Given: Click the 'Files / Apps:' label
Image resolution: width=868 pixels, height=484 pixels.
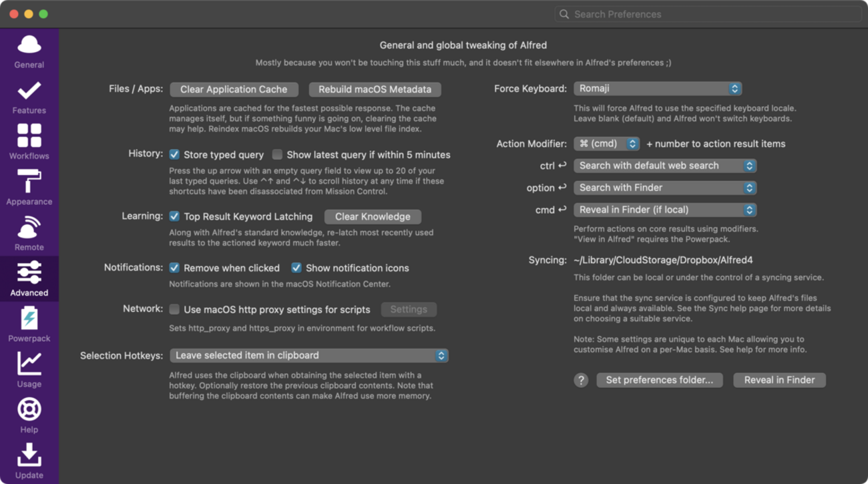Looking at the screenshot, I should coord(136,88).
